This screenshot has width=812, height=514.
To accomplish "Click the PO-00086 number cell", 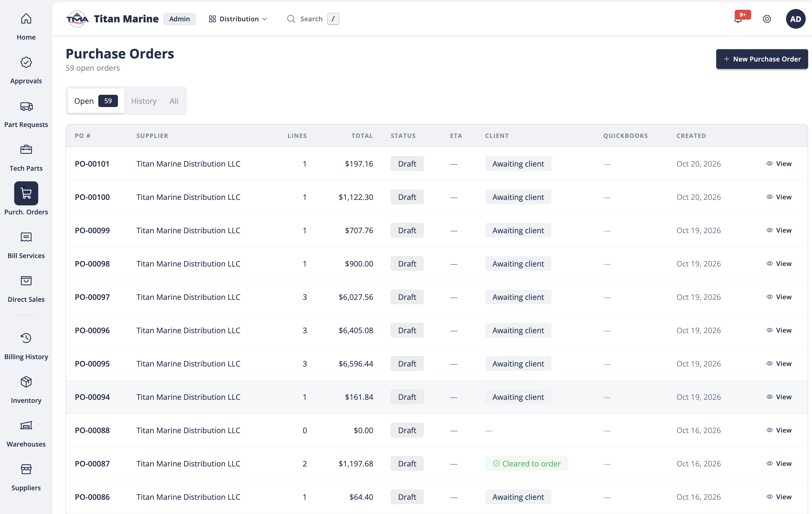I will pyautogui.click(x=92, y=497).
